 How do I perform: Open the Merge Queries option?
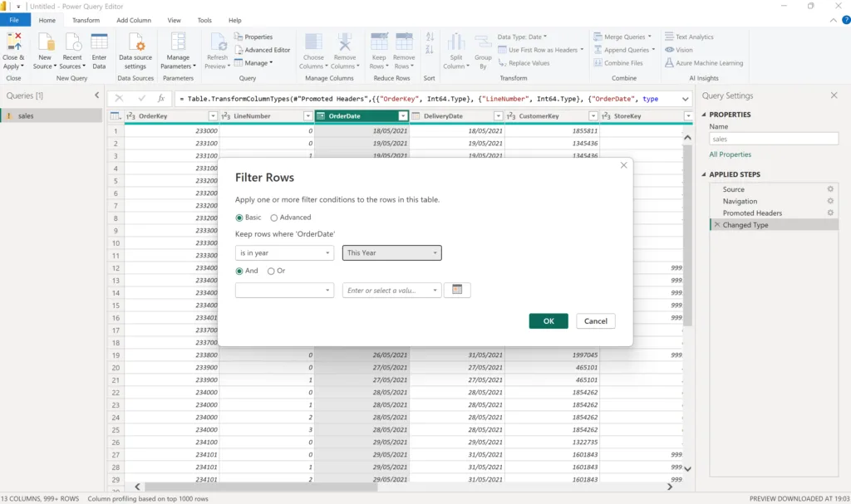click(x=622, y=37)
